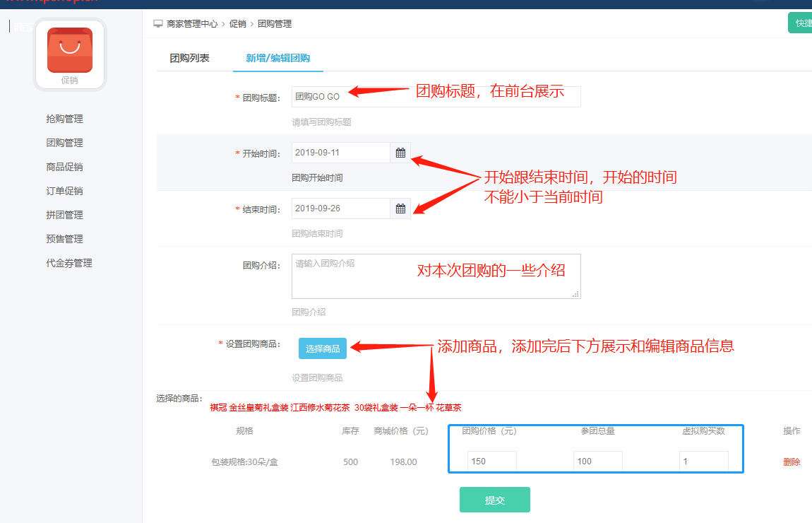
Task: Open 商品促销 sidebar item
Action: [64, 167]
